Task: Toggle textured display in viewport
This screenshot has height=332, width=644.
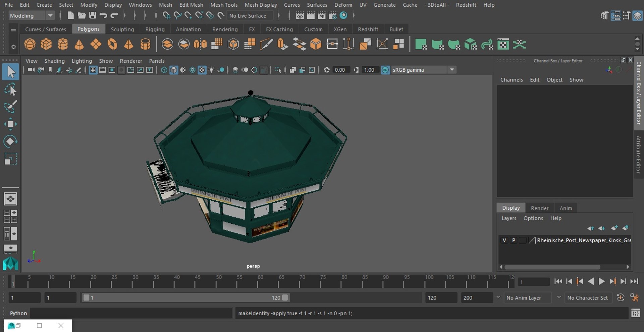Action: 202,70
